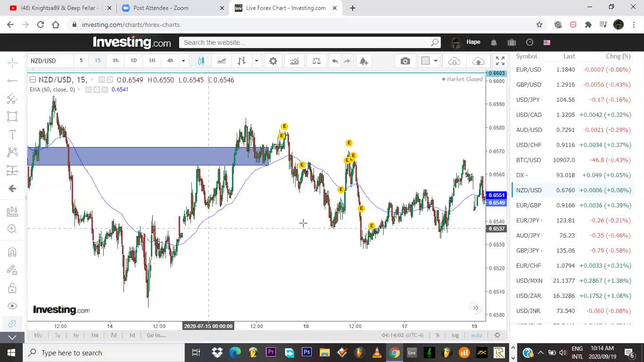Open the indicators menu
The width and height of the screenshot is (644, 362).
pos(294,61)
